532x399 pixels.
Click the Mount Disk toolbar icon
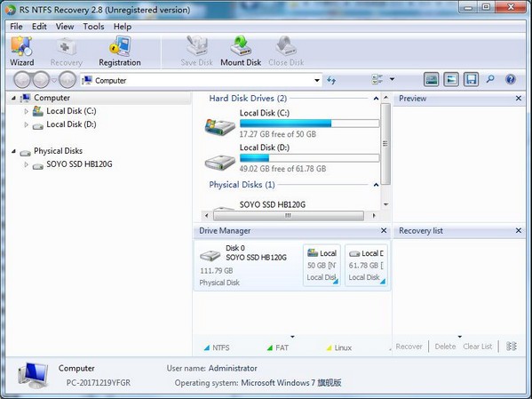pyautogui.click(x=241, y=52)
